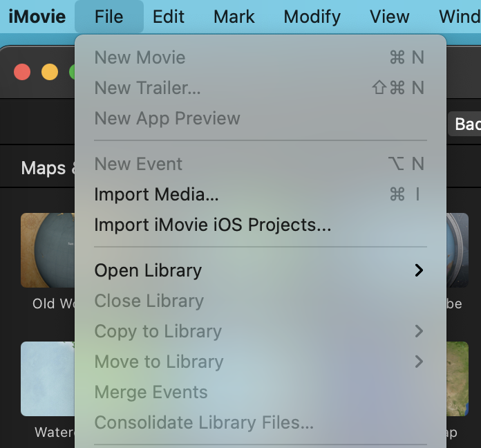
Task: Open the Modify menu
Action: click(312, 16)
